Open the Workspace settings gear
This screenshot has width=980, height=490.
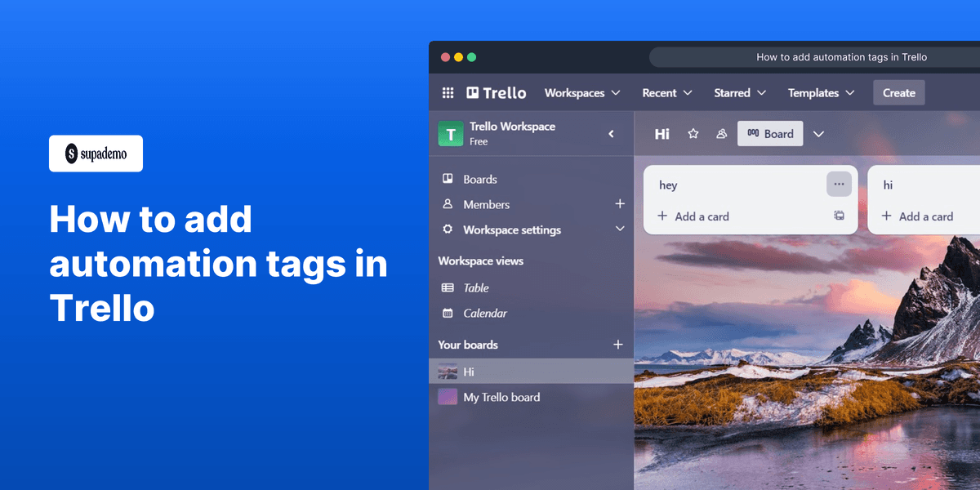coord(447,229)
